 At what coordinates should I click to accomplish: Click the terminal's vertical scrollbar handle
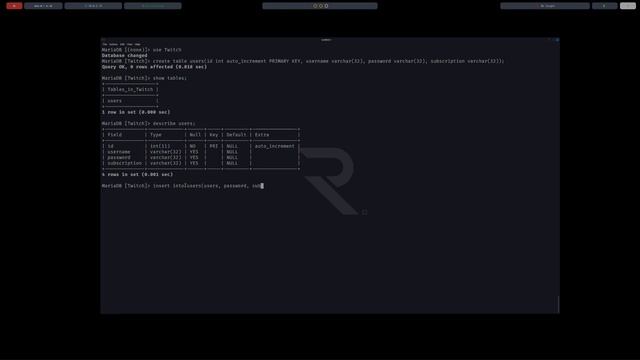(x=558, y=304)
